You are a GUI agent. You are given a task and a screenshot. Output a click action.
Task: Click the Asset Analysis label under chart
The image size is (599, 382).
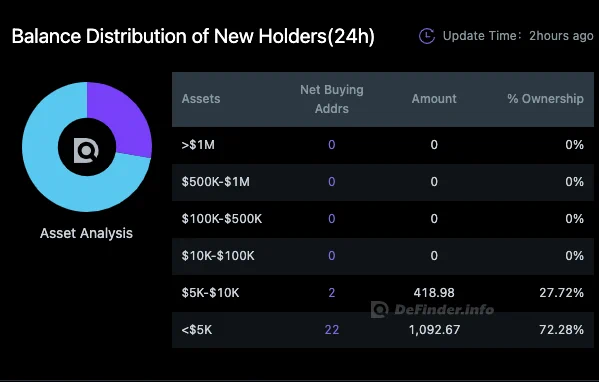[86, 233]
